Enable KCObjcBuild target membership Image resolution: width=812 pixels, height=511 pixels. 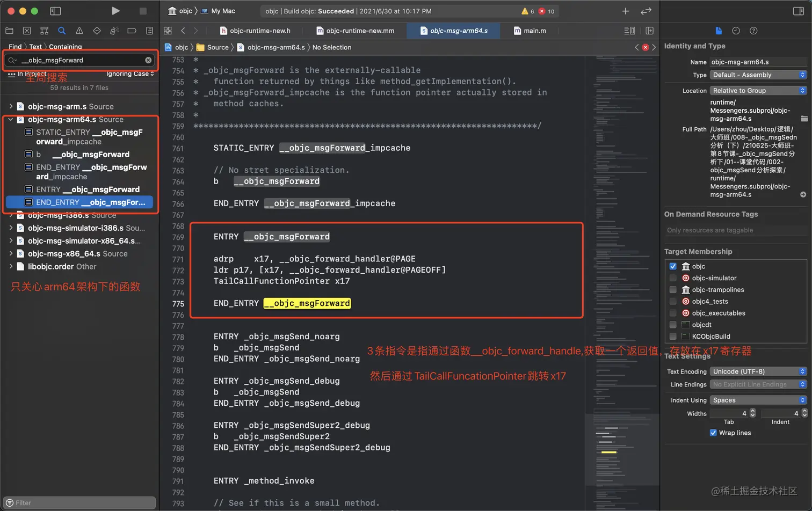(x=673, y=337)
